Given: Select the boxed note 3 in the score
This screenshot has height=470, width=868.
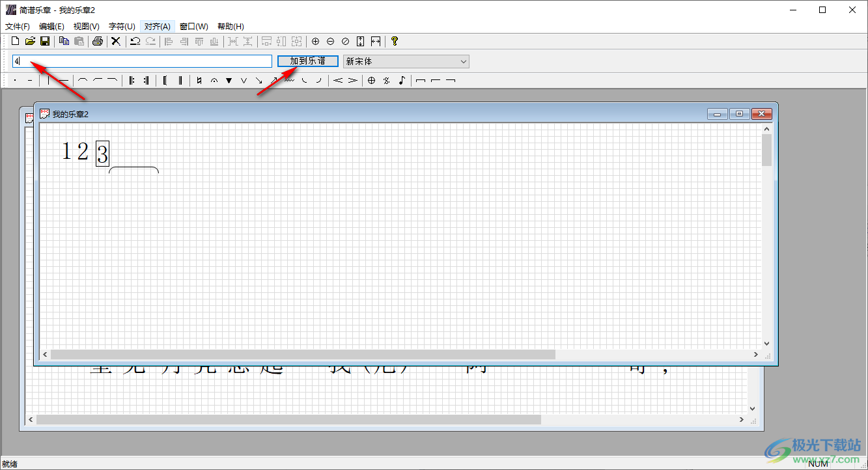Looking at the screenshot, I should click(x=102, y=154).
